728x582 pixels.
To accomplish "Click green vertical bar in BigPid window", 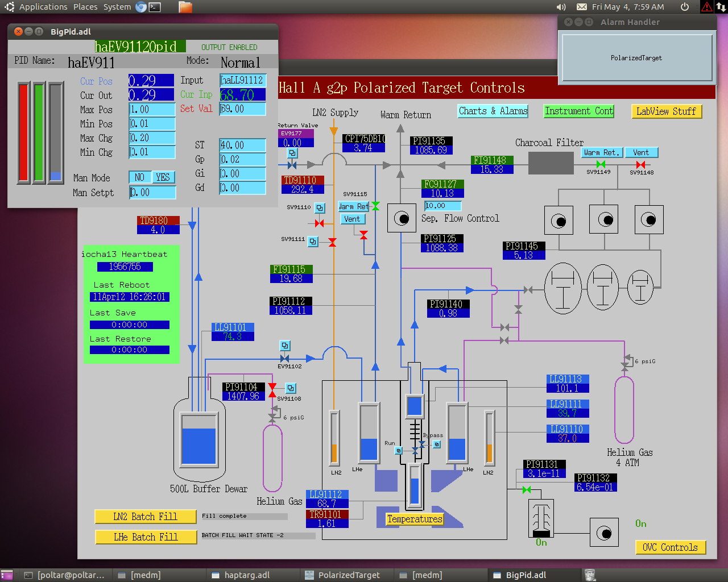I will (39, 132).
